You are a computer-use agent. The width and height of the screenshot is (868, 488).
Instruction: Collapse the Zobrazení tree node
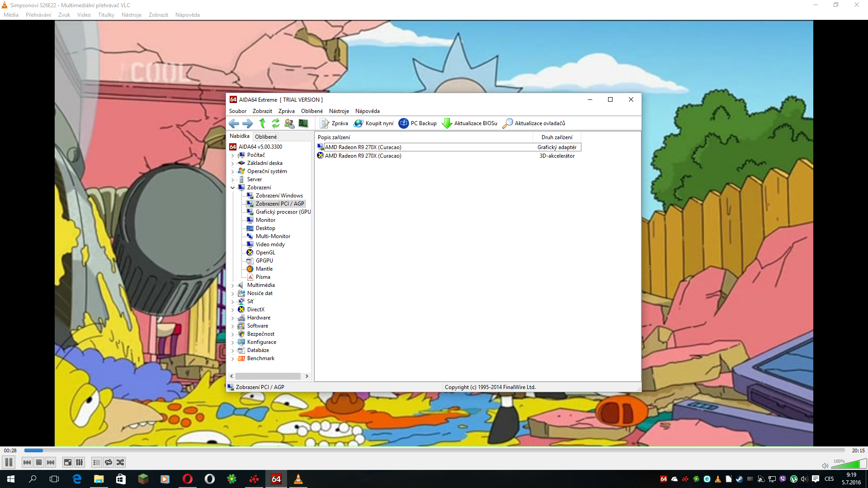tap(233, 188)
